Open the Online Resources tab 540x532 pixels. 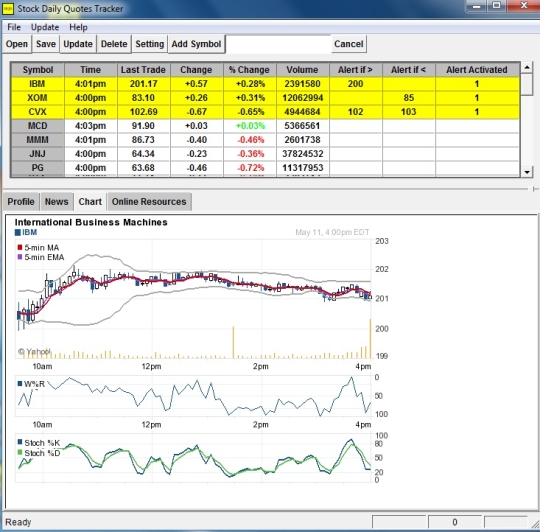click(149, 202)
